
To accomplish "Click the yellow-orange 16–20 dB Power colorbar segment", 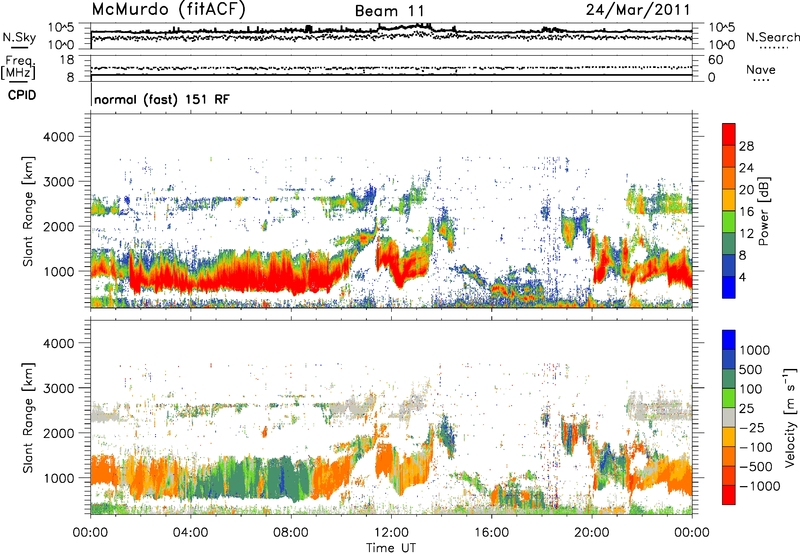I will point(729,200).
